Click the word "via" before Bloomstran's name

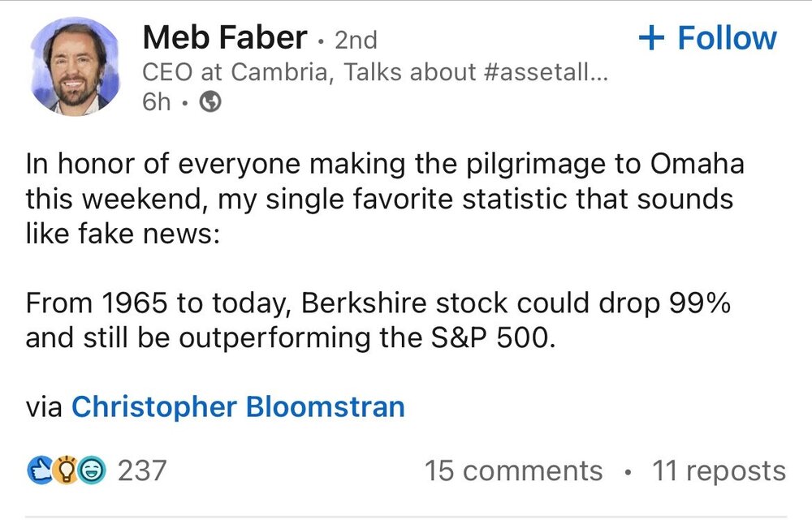pos(44,405)
